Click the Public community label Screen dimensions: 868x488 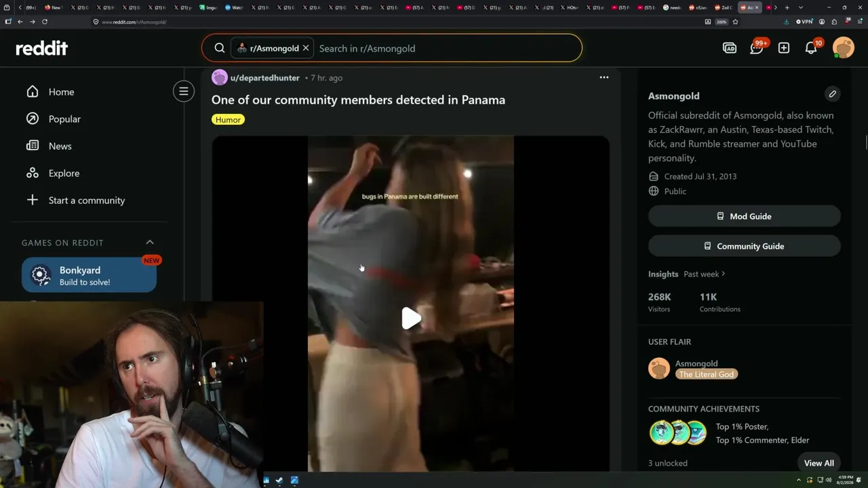point(675,191)
